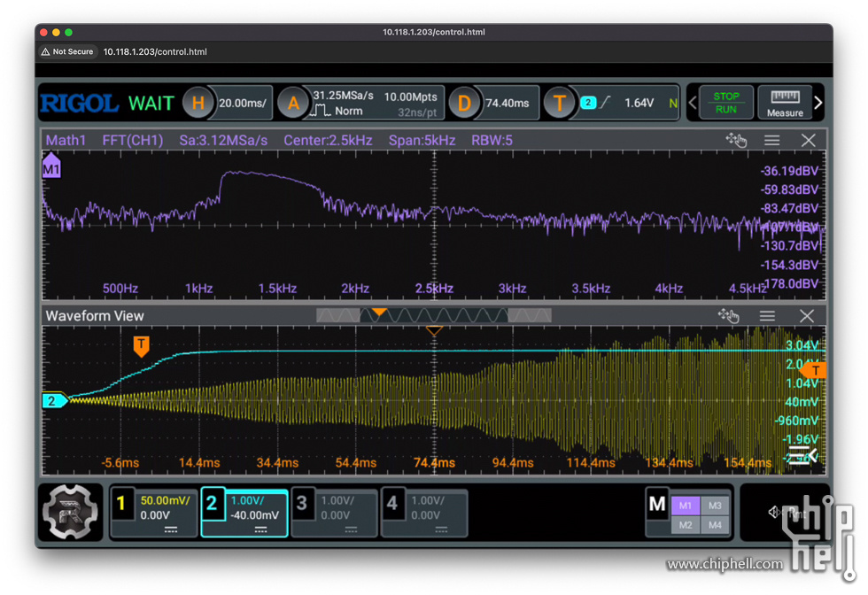The width and height of the screenshot is (868, 595).
Task: Open the Measure menu
Action: [x=785, y=103]
